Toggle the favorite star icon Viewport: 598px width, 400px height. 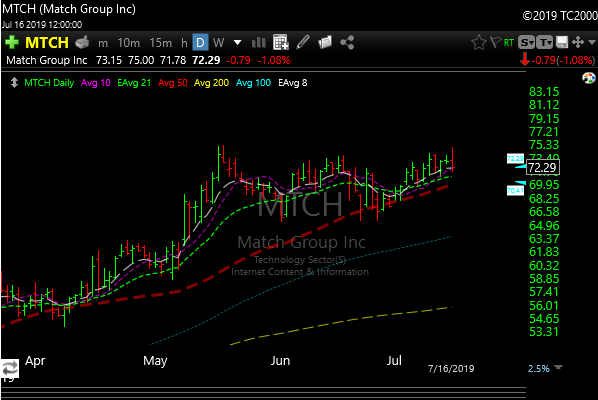click(479, 42)
